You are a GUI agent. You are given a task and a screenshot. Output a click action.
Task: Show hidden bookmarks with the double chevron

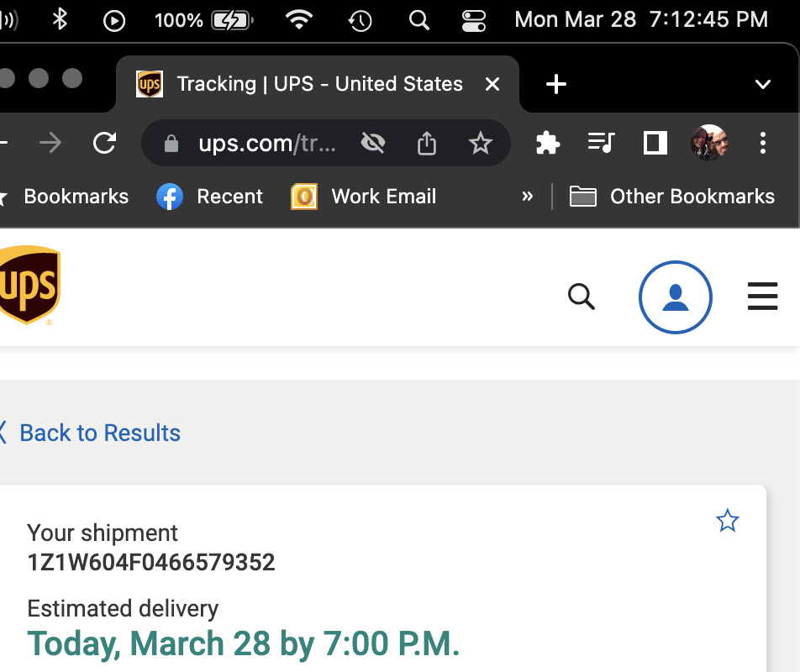(x=528, y=197)
